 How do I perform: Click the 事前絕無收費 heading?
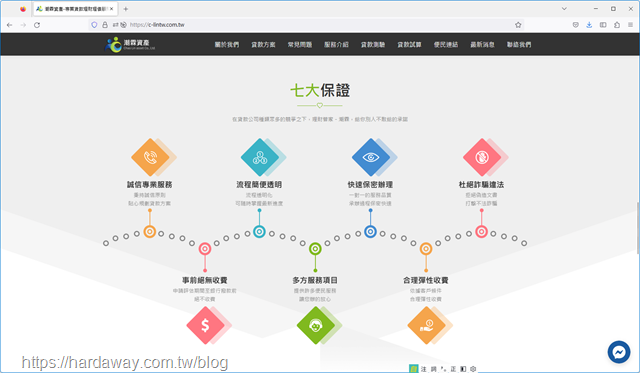(x=205, y=280)
